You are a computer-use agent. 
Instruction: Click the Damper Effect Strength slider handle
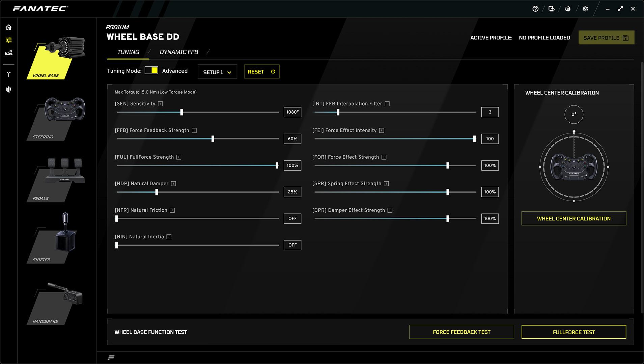pos(448,219)
